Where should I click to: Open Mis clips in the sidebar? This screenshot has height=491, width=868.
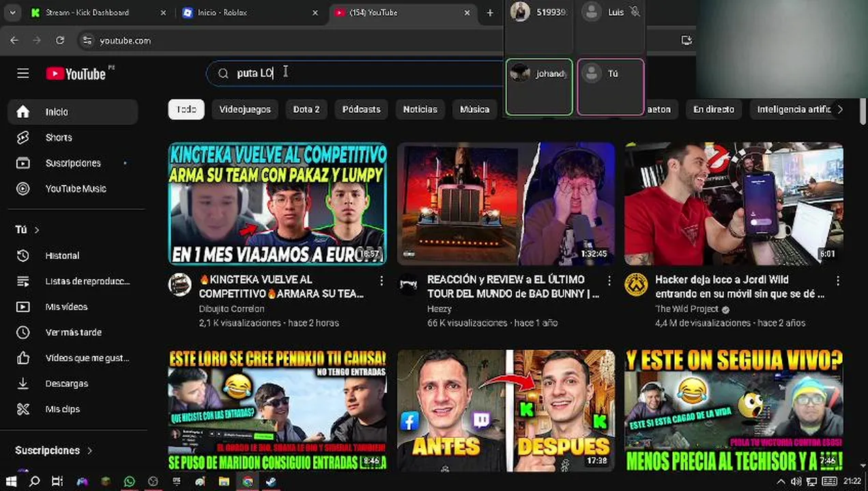[73, 409]
